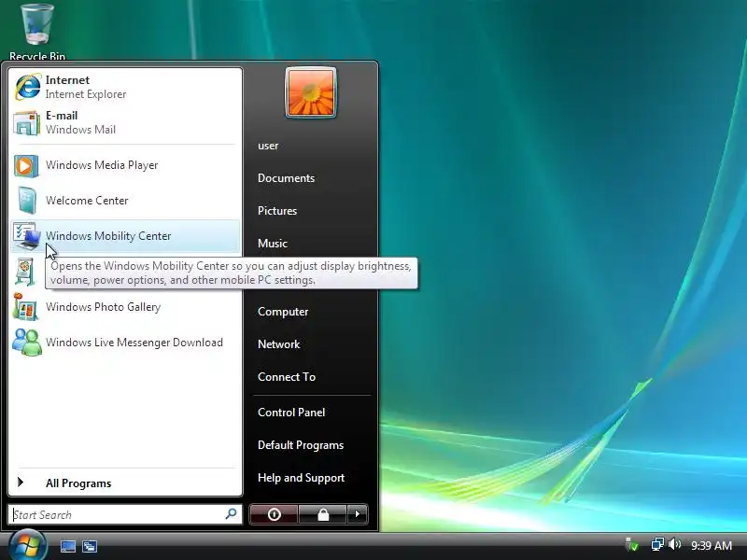Click the Windows Photo Gallery icon
Viewport: 747px width, 560px height.
(x=26, y=307)
